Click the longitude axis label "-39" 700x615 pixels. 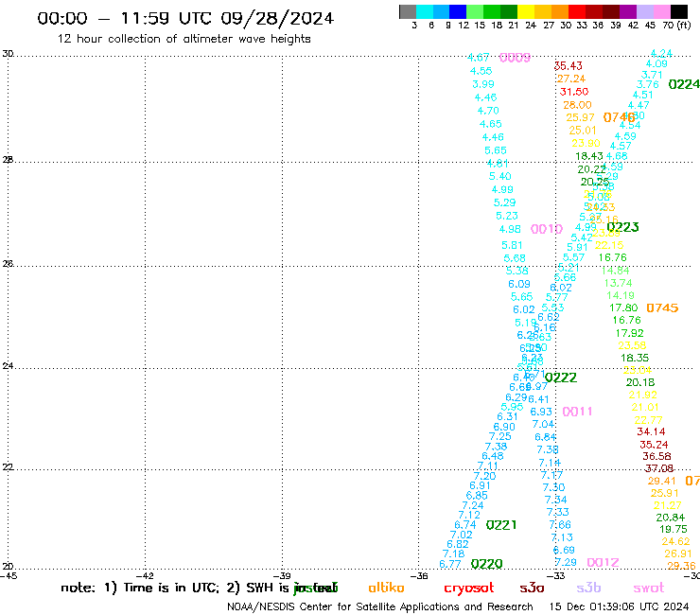pyautogui.click(x=283, y=575)
